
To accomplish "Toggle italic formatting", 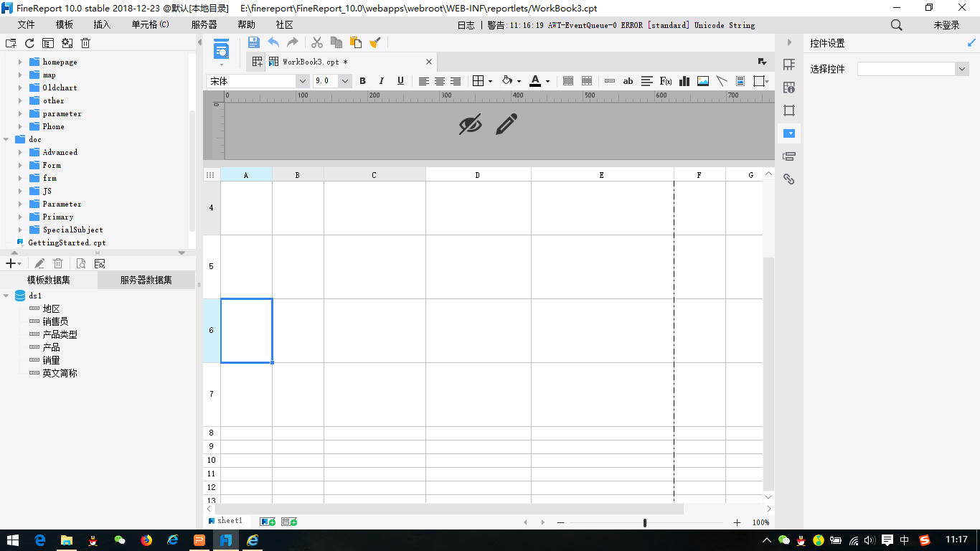I will click(381, 81).
